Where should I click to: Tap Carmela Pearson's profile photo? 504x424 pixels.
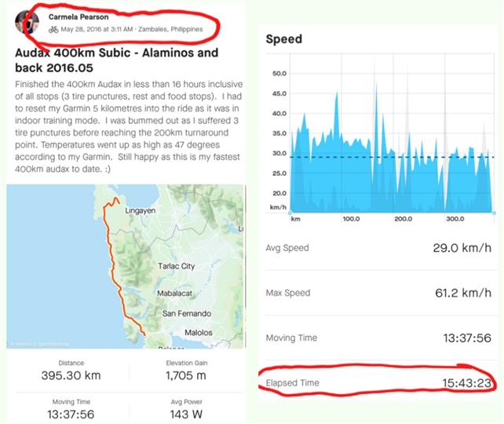point(28,23)
